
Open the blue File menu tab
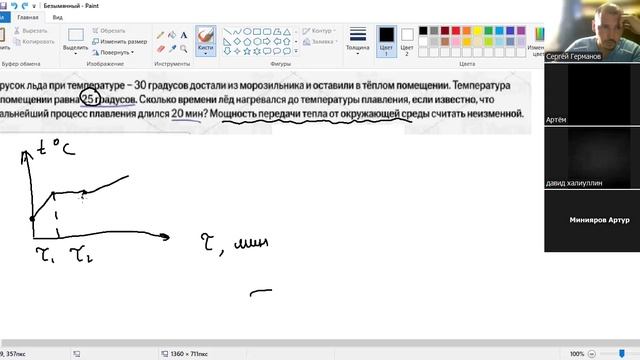4,18
